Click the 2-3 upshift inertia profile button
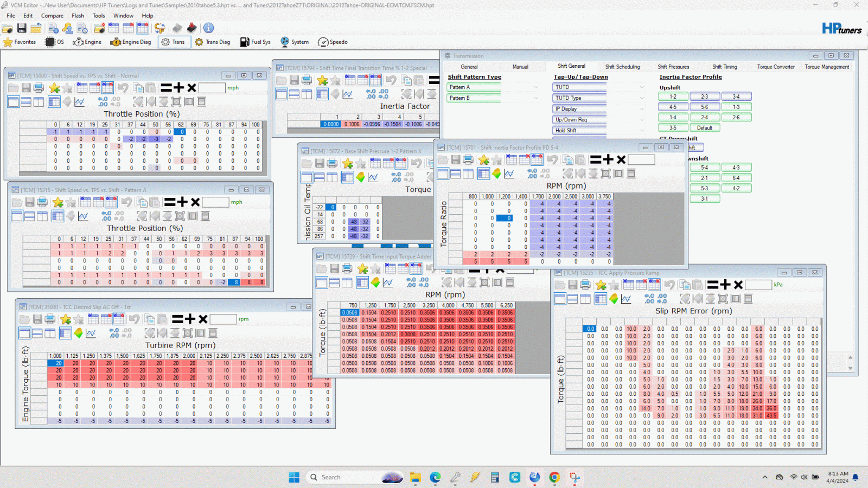The width and height of the screenshot is (868, 488). point(704,97)
